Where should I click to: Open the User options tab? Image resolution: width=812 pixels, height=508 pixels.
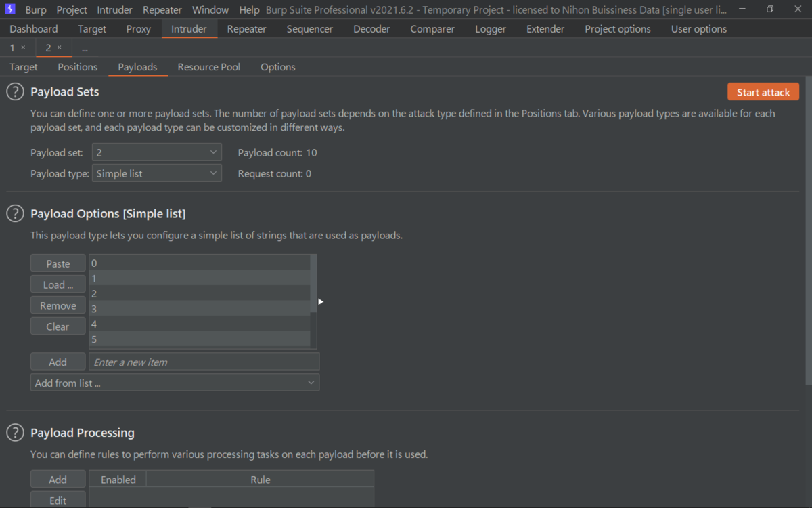699,29
